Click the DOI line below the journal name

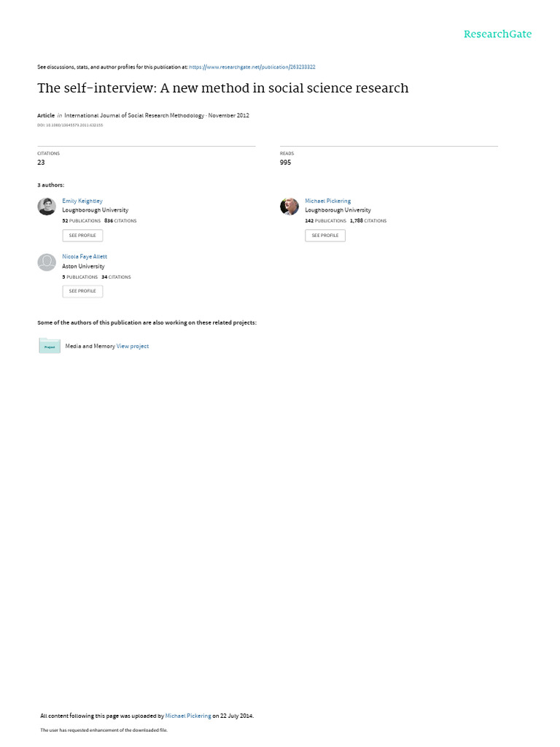(70, 125)
